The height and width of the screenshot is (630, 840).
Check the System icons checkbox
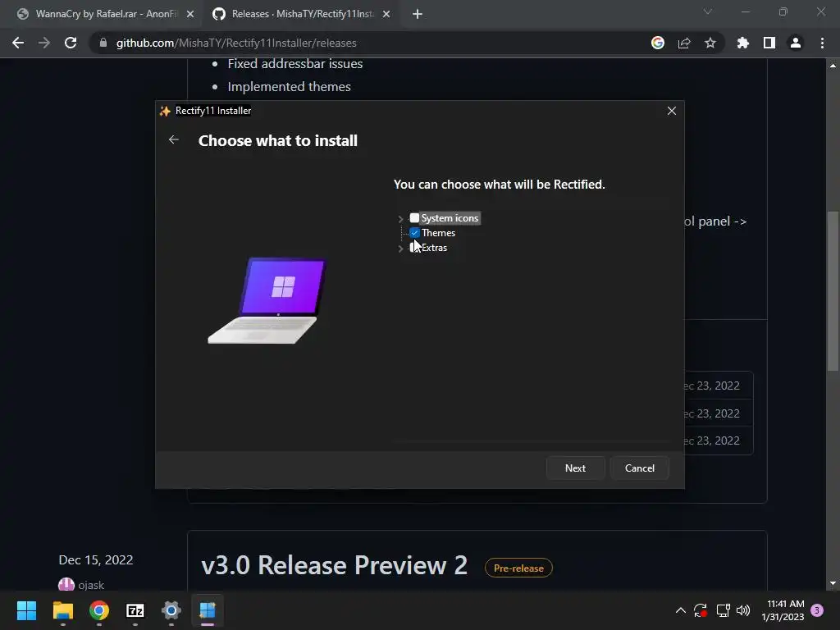414,218
